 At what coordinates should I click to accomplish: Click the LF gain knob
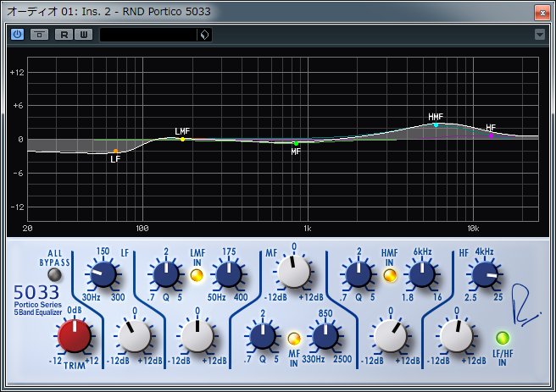[135, 336]
